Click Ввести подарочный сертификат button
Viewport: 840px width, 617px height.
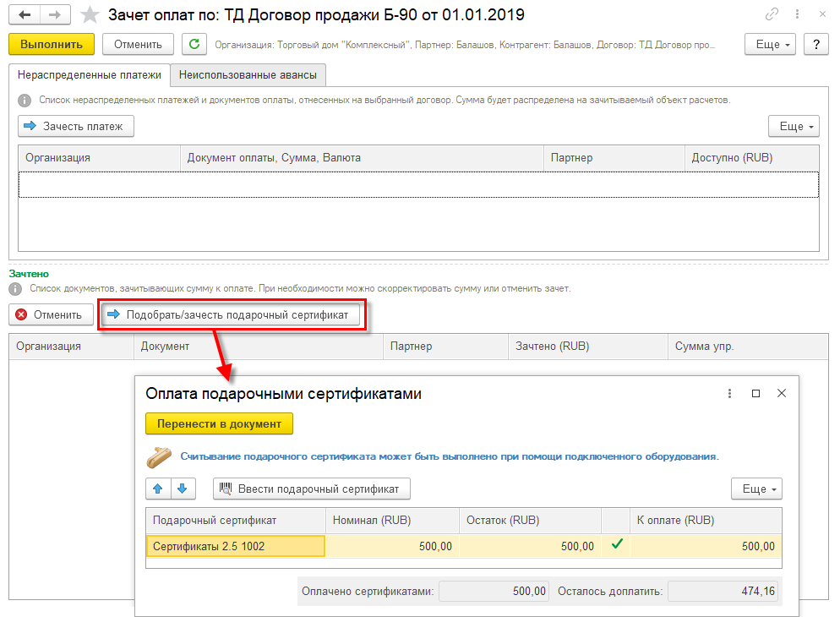point(312,489)
